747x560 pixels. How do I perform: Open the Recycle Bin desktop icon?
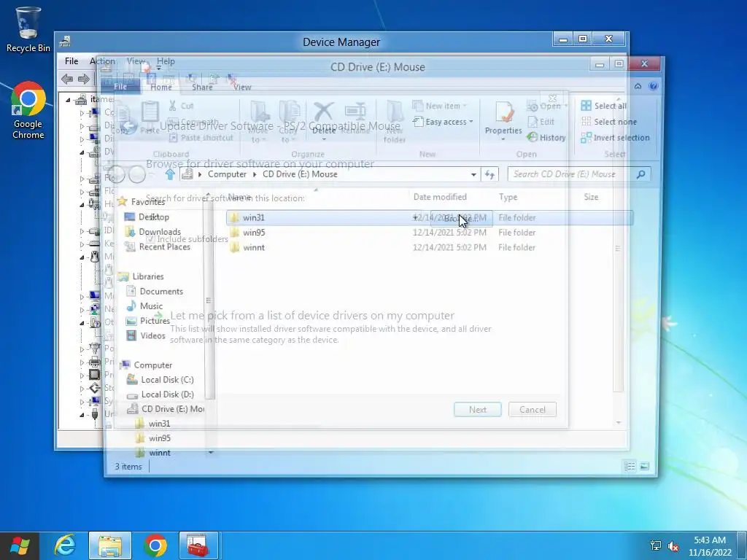28,29
